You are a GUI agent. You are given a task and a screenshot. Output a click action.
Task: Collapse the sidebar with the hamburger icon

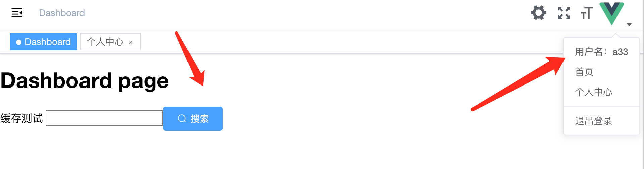[17, 13]
